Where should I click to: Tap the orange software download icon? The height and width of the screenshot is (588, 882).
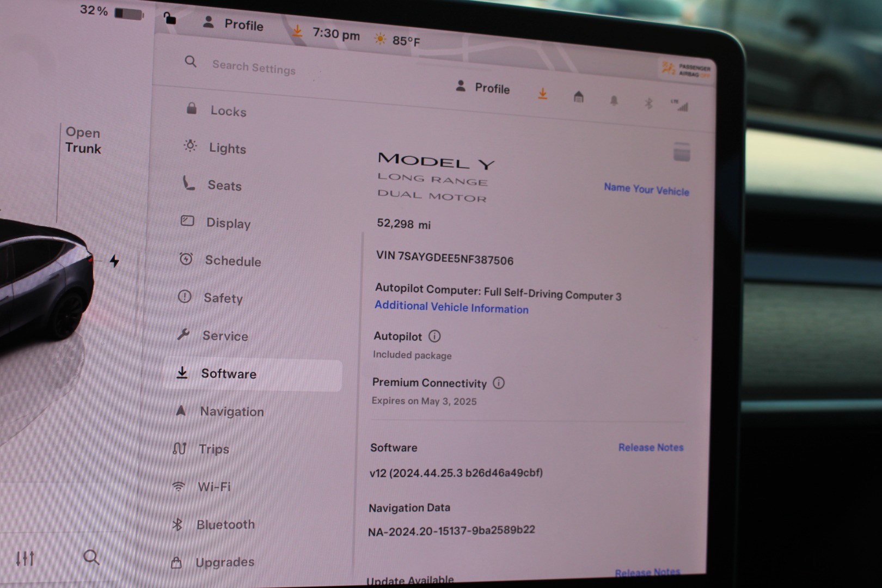[x=542, y=94]
